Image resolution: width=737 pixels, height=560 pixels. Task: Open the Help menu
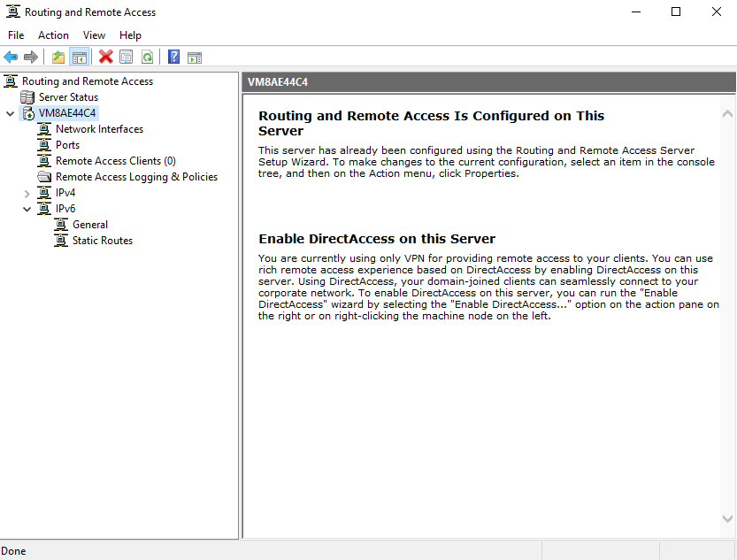(x=130, y=35)
